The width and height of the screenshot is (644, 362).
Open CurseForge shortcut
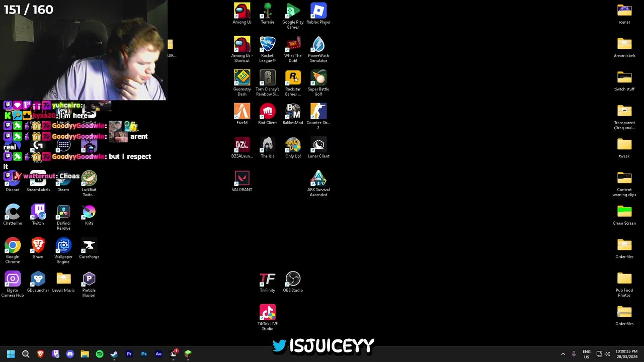(x=89, y=248)
